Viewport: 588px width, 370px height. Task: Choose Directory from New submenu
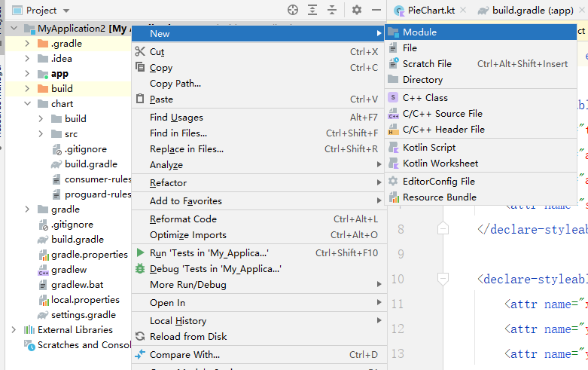481,80
